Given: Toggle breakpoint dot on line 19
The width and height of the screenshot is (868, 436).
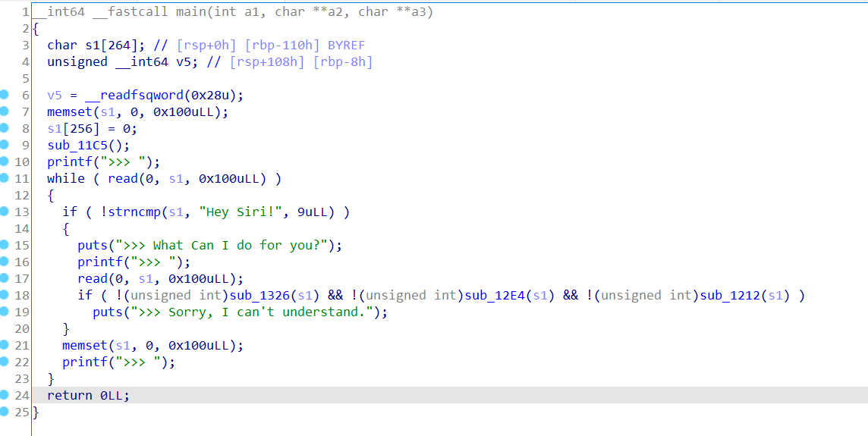Looking at the screenshot, I should (5, 312).
